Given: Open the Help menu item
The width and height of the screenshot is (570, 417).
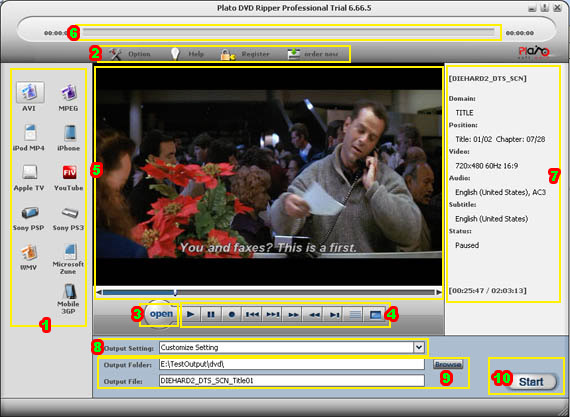Looking at the screenshot, I should [187, 54].
